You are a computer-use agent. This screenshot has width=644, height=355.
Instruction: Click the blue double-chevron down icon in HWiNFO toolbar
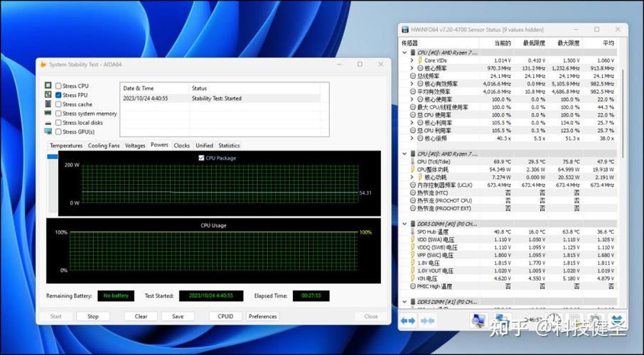pyautogui.click(x=617, y=320)
